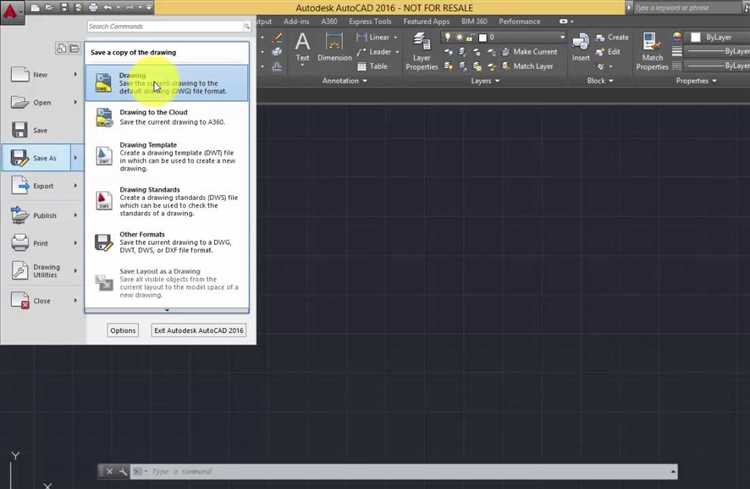Switch to the Express Tools ribbon tab

369,21
